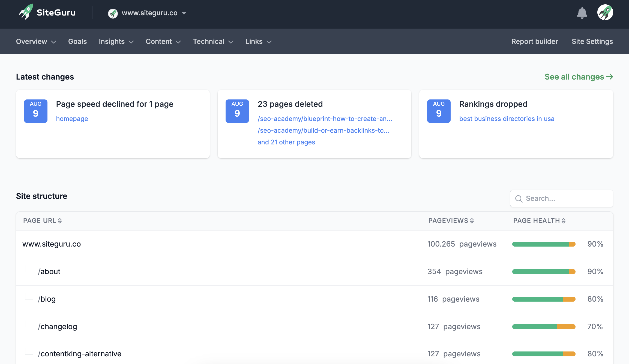Go to the Goals page
The height and width of the screenshot is (364, 629).
click(77, 41)
